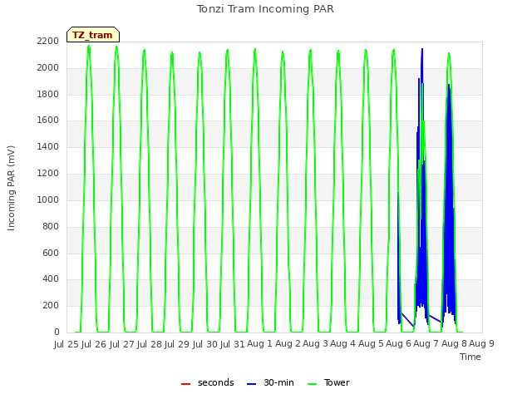This screenshot has height=399, width=532.
Task: Click the 'Aug 2' x-axis date label
Action: (x=288, y=344)
